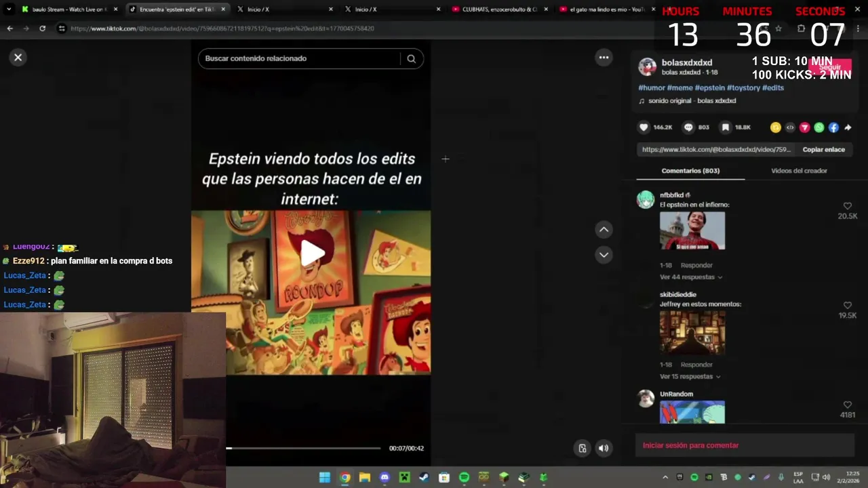Save video with bookmark icon
Image resolution: width=868 pixels, height=488 pixels.
pos(725,127)
